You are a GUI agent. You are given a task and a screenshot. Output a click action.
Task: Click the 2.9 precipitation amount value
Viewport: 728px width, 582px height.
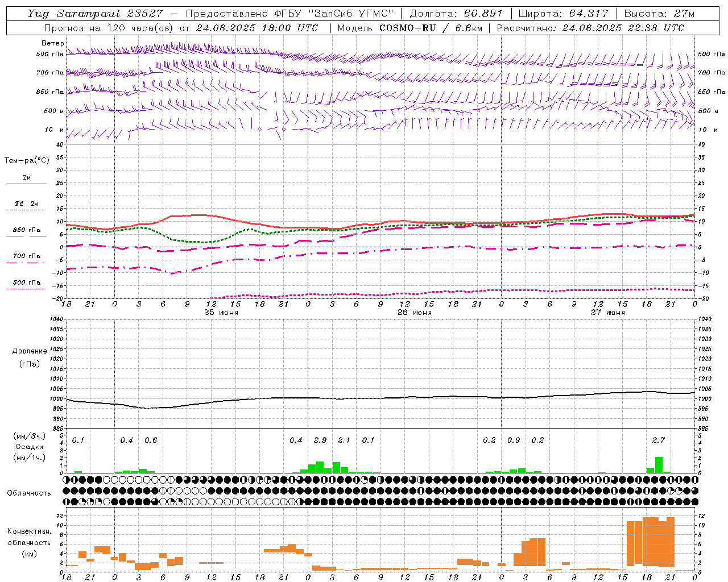click(x=320, y=440)
